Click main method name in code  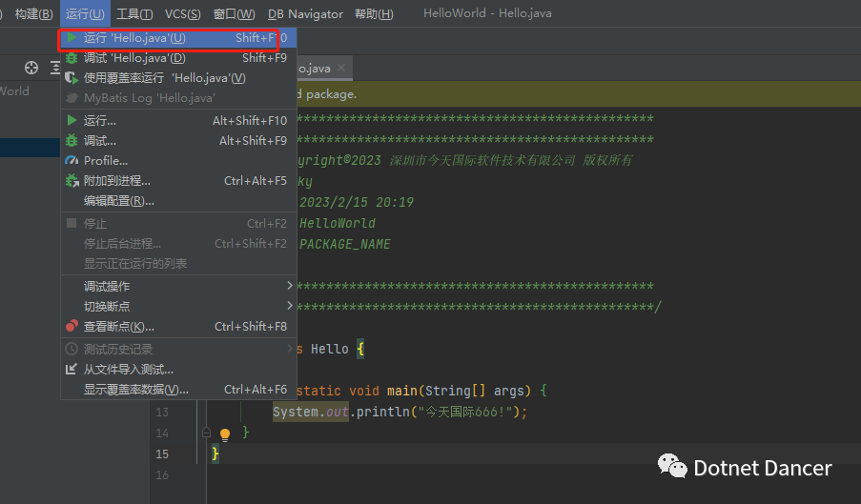click(402, 391)
